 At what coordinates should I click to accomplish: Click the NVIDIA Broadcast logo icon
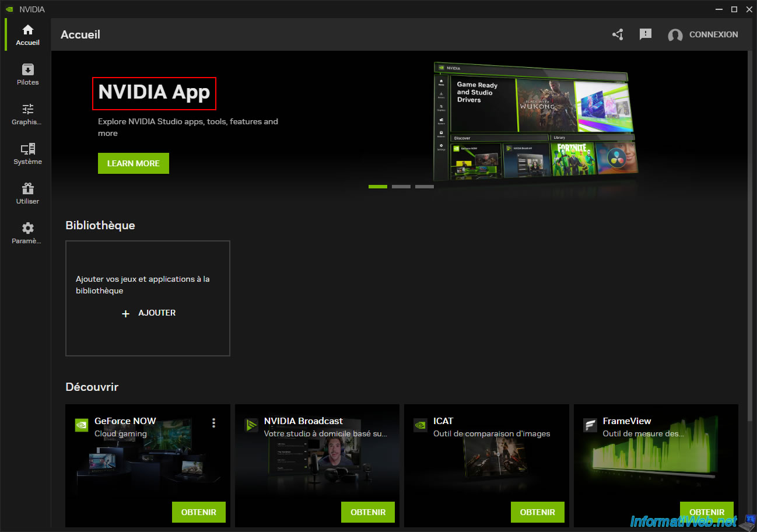pyautogui.click(x=251, y=425)
